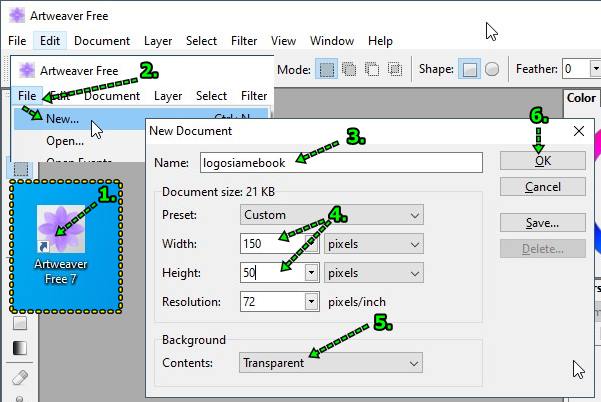Select the gradient tool in toolbox
601x402 pixels.
coord(20,348)
